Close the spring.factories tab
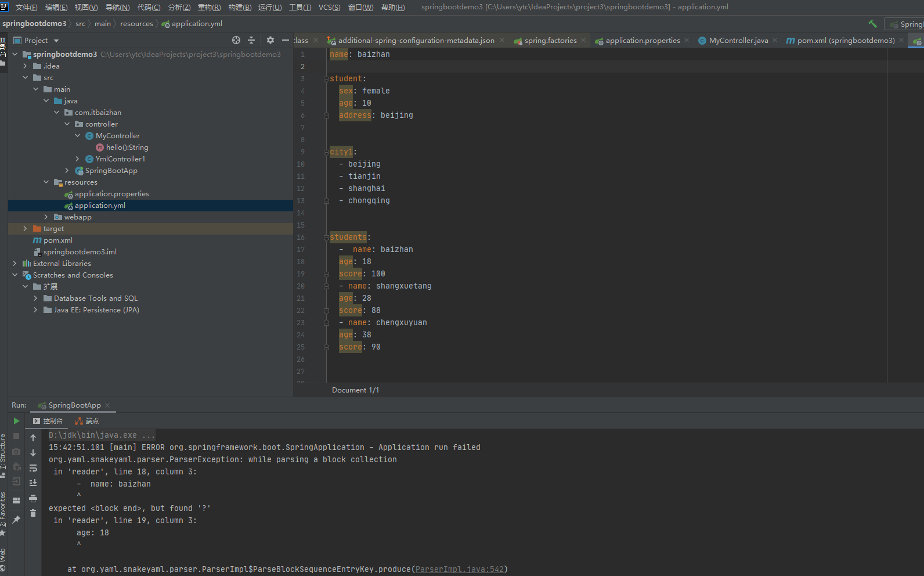The width and height of the screenshot is (924, 576). (x=583, y=41)
